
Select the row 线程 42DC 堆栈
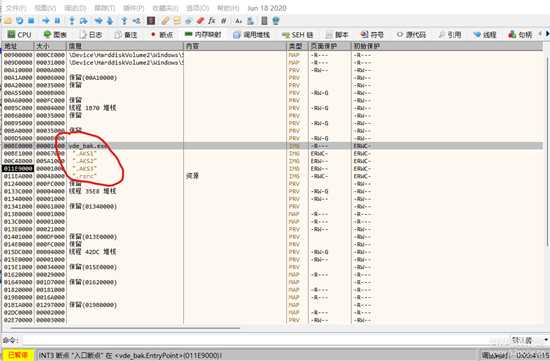click(273, 252)
